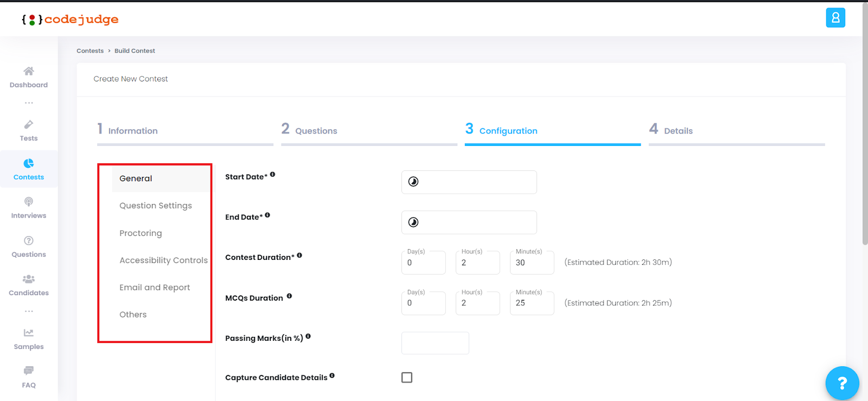Click the Start Date info icon
Viewport: 868px width, 401px height.
(x=272, y=175)
